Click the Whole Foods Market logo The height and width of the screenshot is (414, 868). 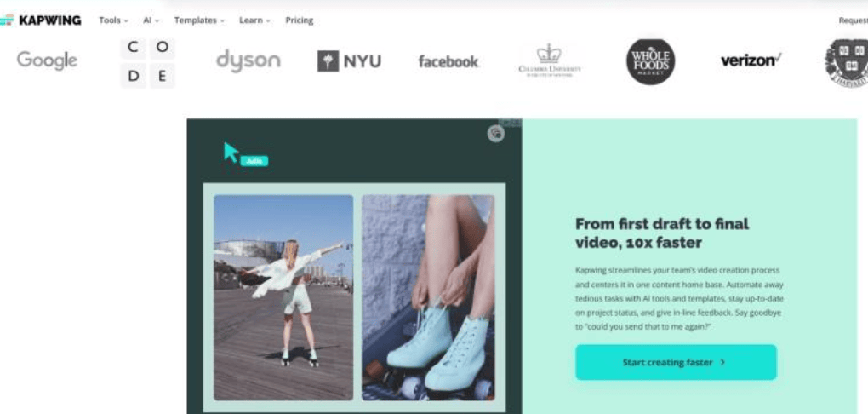coord(650,61)
